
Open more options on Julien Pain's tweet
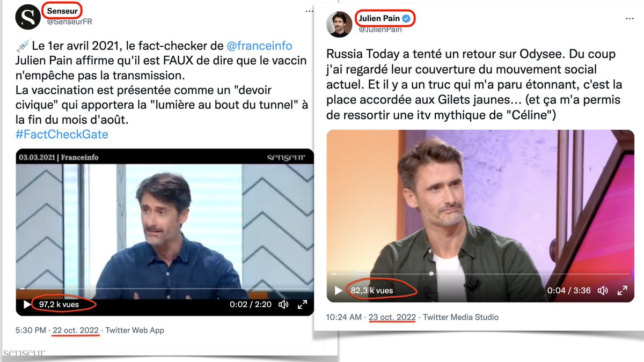click(x=630, y=18)
